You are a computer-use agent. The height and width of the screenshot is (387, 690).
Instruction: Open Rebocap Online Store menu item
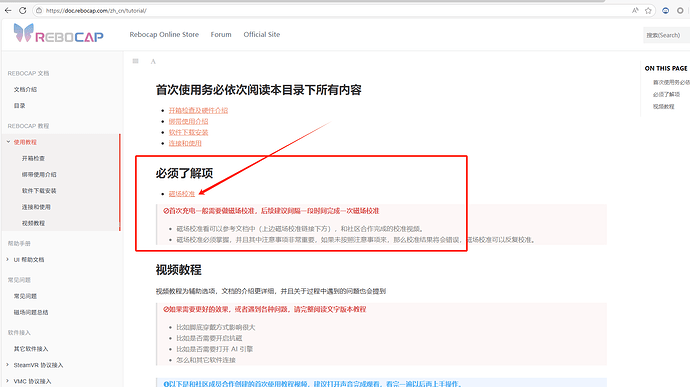(x=164, y=34)
